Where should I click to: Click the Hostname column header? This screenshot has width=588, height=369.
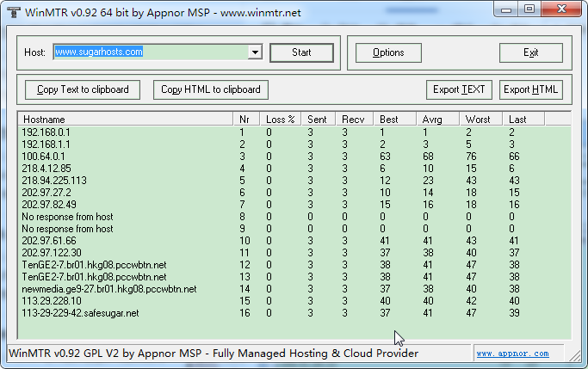pos(126,119)
